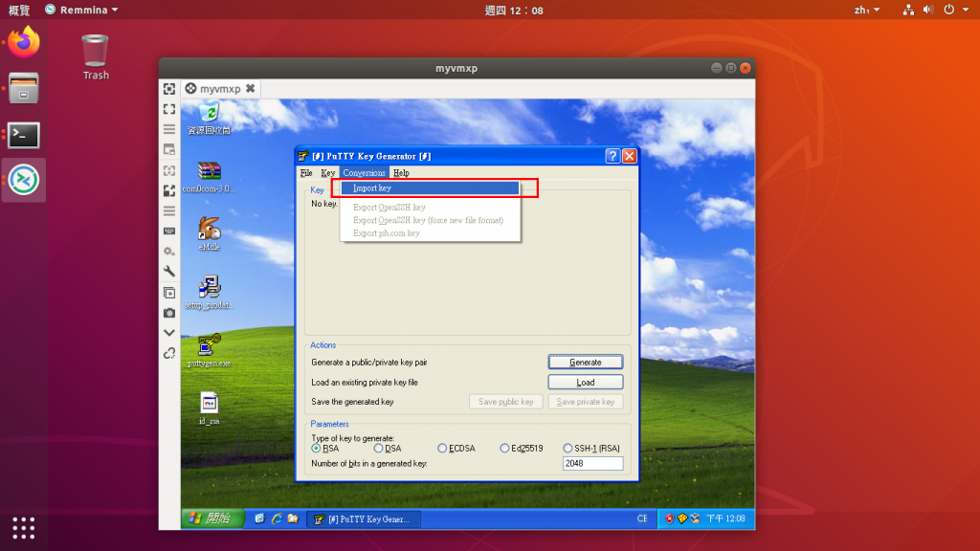Click the volume icon in the Ubuntu top bar
Screen dimensions: 980x551
pos(928,10)
